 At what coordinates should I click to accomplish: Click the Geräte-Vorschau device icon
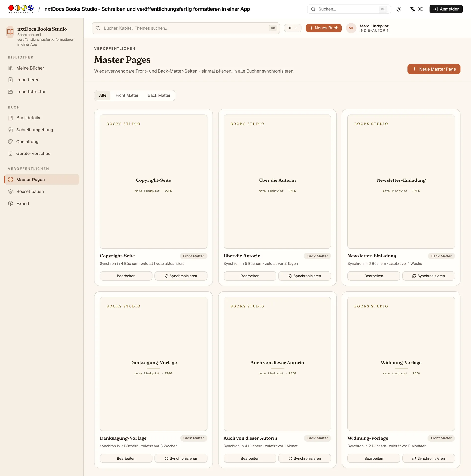tap(10, 154)
